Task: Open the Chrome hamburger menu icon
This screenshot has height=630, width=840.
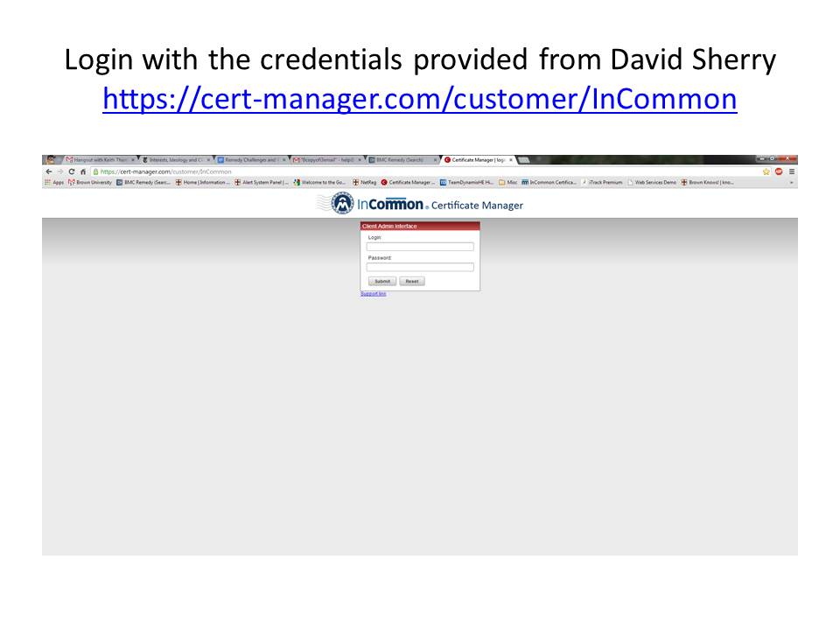Action: (791, 172)
